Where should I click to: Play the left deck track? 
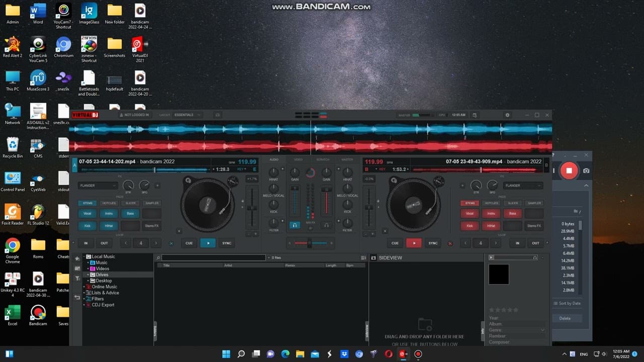[x=208, y=243]
